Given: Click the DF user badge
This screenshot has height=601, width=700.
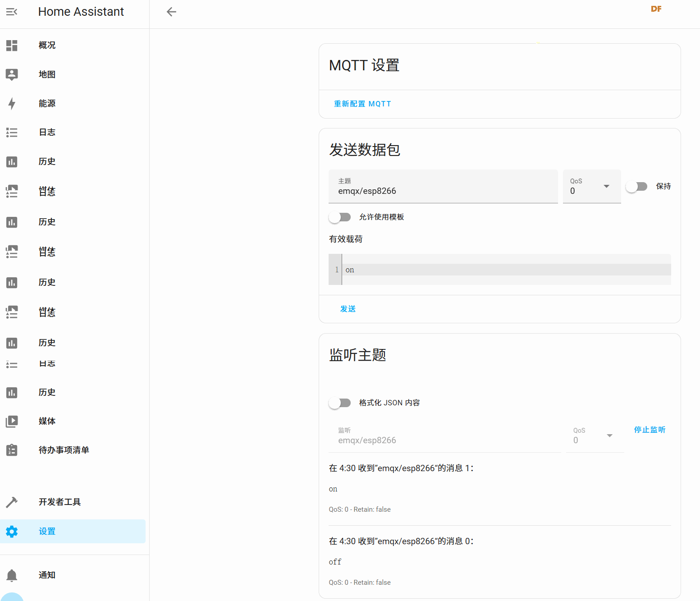Looking at the screenshot, I should point(656,9).
